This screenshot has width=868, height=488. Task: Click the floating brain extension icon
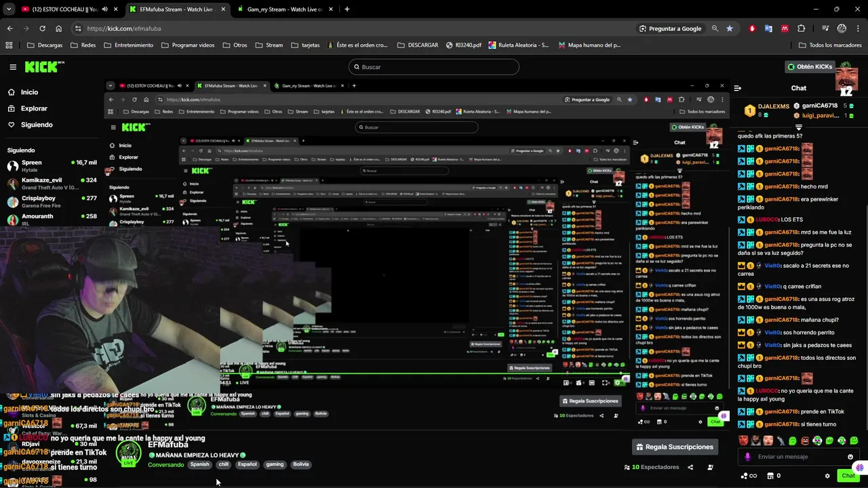tap(860, 468)
